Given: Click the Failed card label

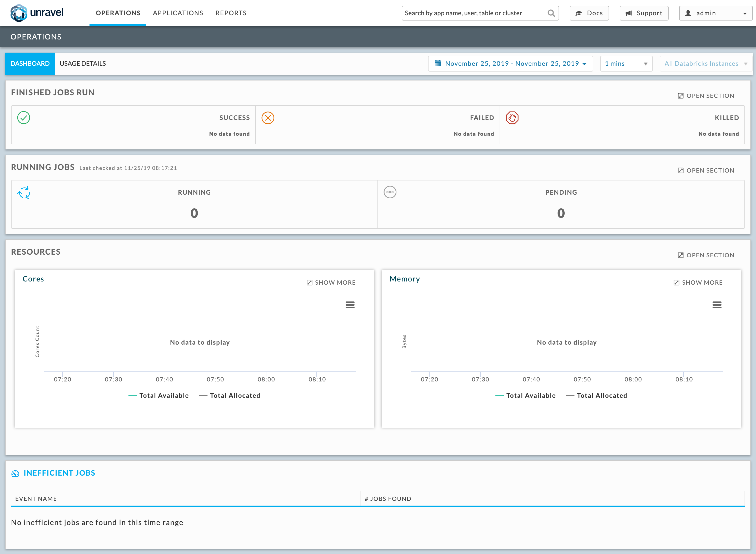Looking at the screenshot, I should click(482, 118).
